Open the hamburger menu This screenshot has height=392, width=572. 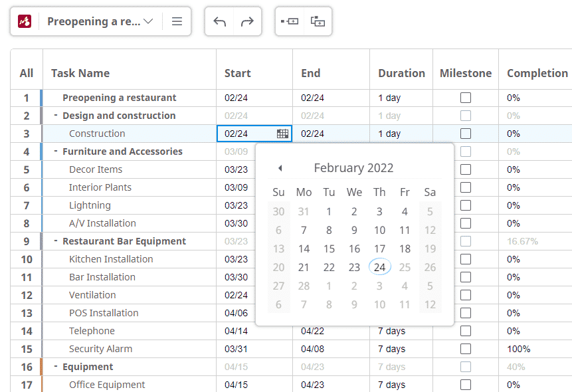[x=177, y=21]
